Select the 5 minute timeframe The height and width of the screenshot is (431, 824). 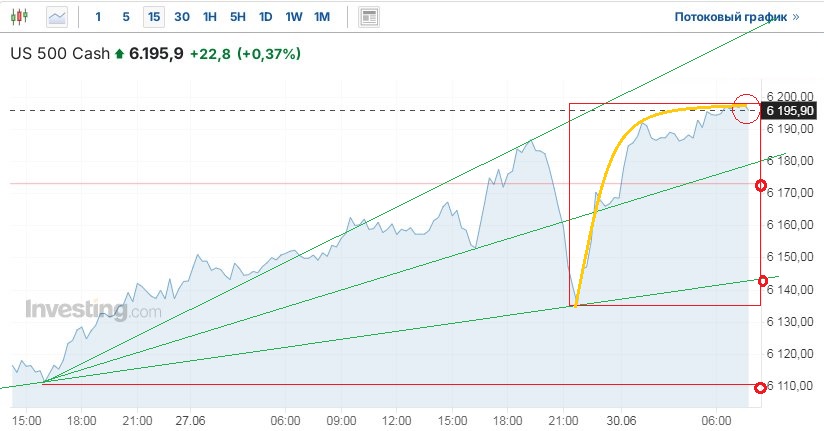coord(125,17)
